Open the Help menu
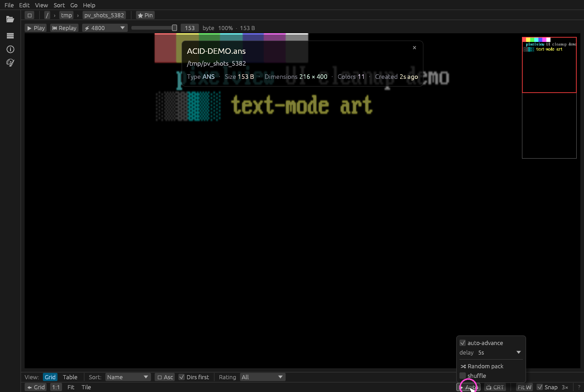The image size is (584, 392). pos(89,5)
